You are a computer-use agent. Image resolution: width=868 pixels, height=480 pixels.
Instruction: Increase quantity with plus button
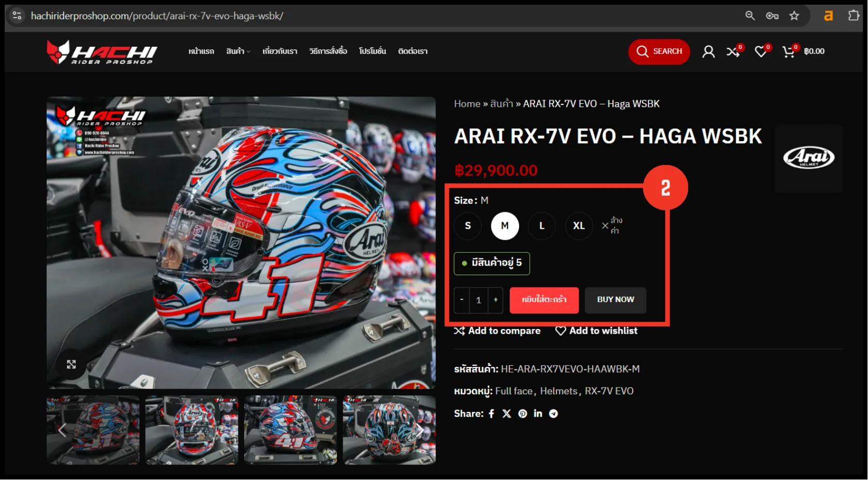496,300
